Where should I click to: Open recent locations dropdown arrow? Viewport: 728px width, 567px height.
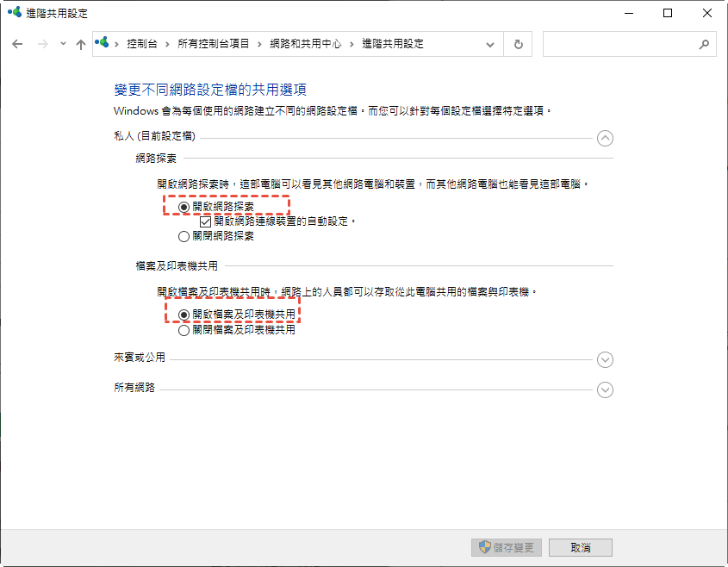(63, 44)
